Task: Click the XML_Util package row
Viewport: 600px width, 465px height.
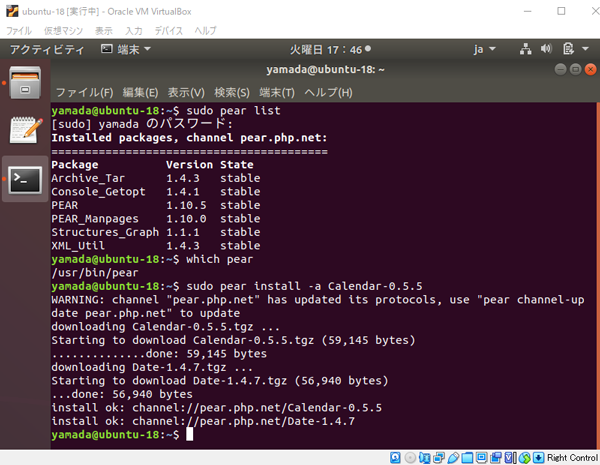Action: pyautogui.click(x=156, y=246)
